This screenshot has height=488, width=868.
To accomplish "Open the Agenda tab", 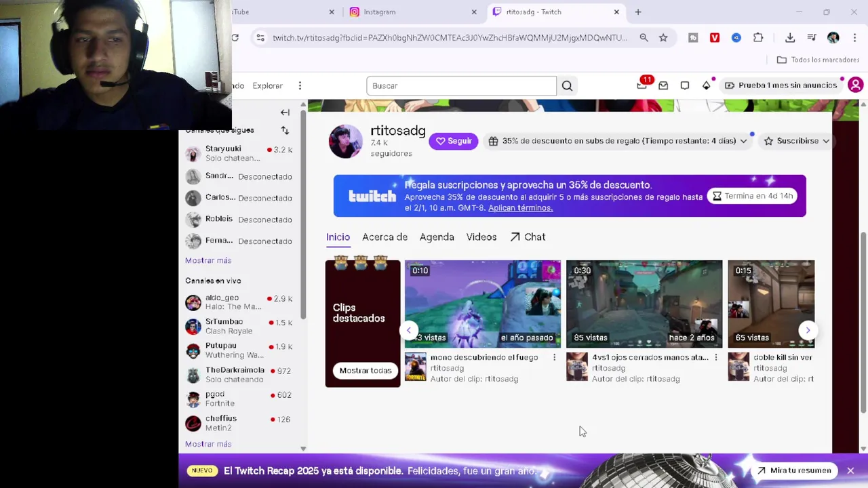I will pyautogui.click(x=437, y=237).
